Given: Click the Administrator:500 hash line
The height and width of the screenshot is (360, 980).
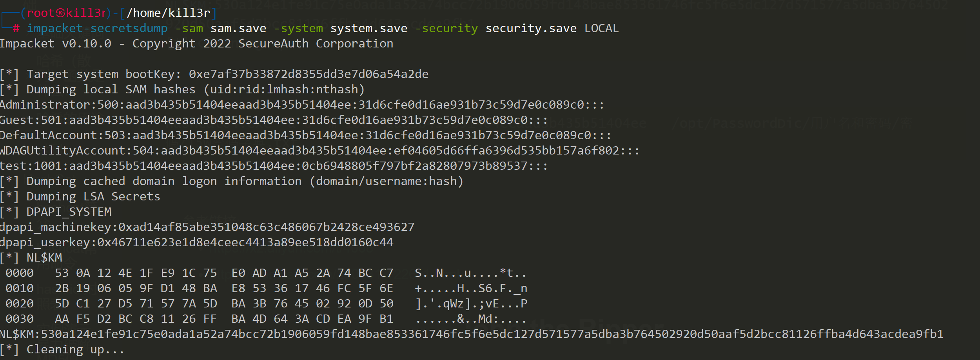Looking at the screenshot, I should 302,105.
